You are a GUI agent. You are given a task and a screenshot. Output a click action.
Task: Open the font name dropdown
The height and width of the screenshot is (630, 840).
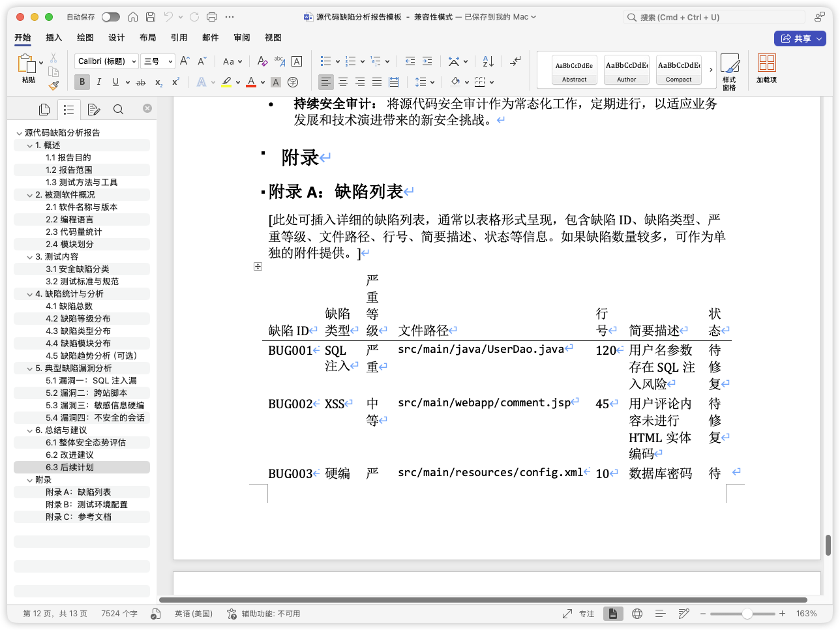click(x=106, y=61)
